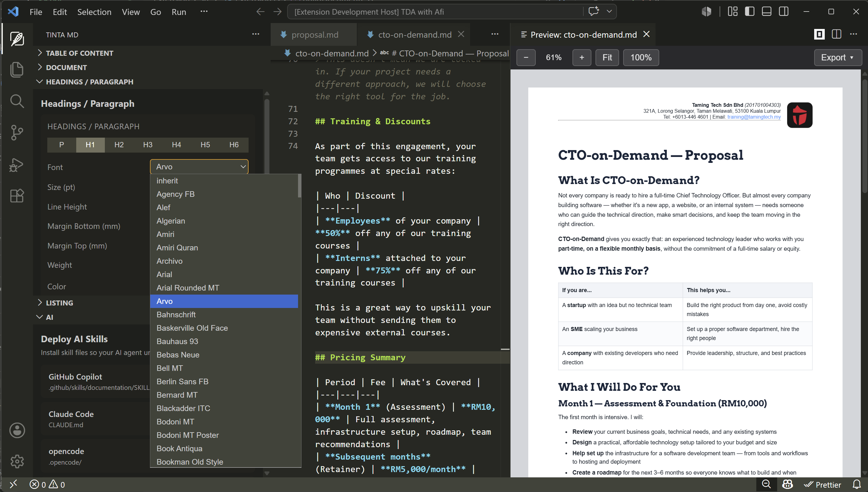Open the Extensions view icon

[17, 195]
